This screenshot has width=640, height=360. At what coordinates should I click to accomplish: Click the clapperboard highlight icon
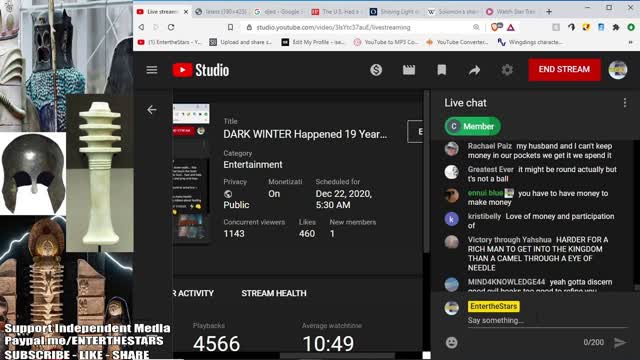(409, 70)
